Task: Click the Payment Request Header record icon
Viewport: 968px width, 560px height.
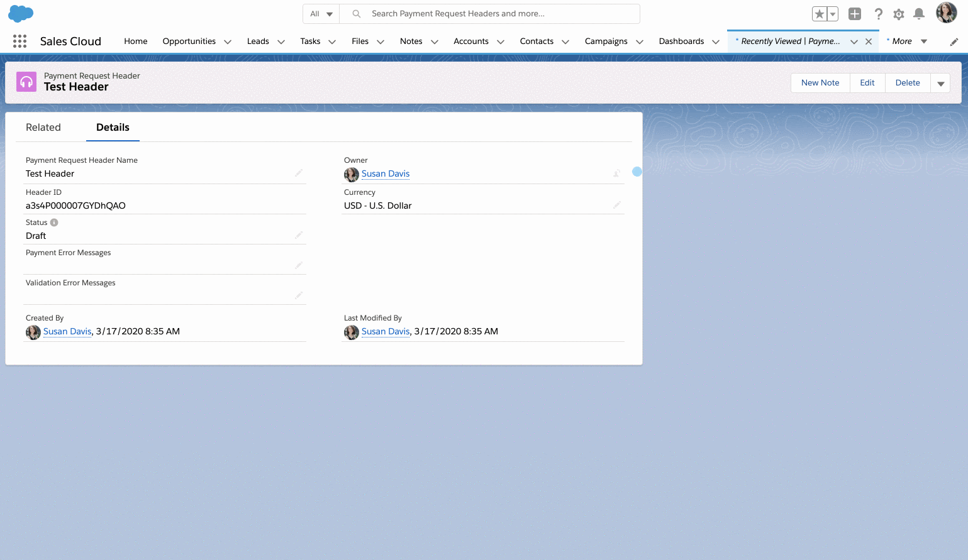Action: 26,82
